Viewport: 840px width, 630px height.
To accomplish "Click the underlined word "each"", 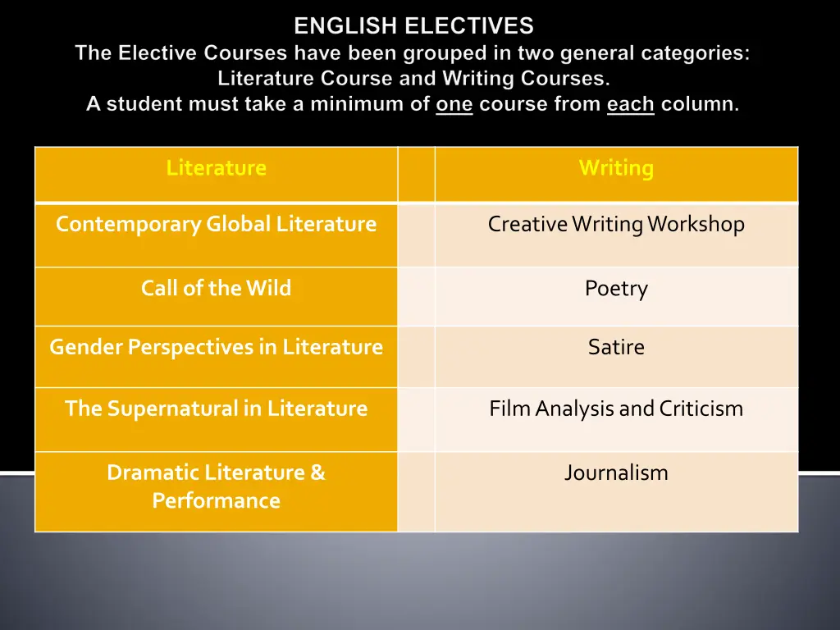I will [630, 105].
